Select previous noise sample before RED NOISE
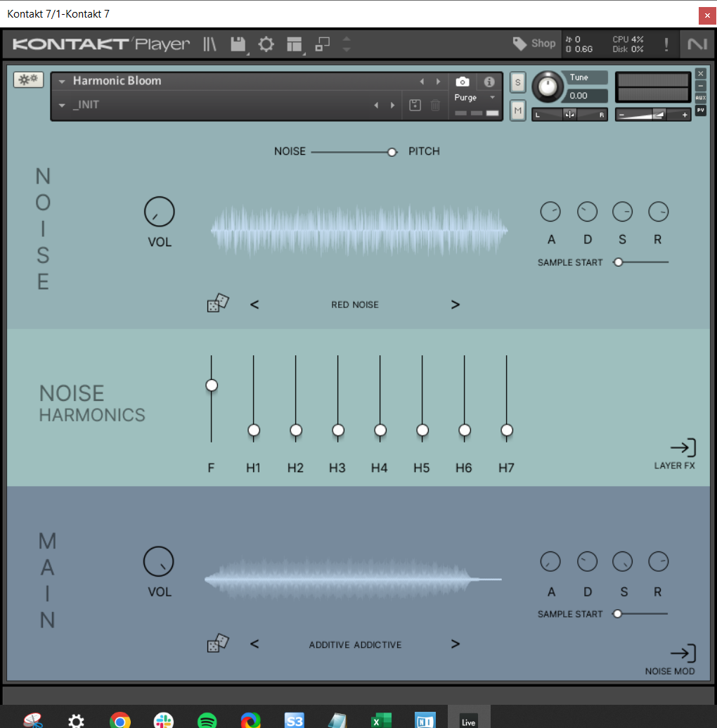 click(254, 305)
